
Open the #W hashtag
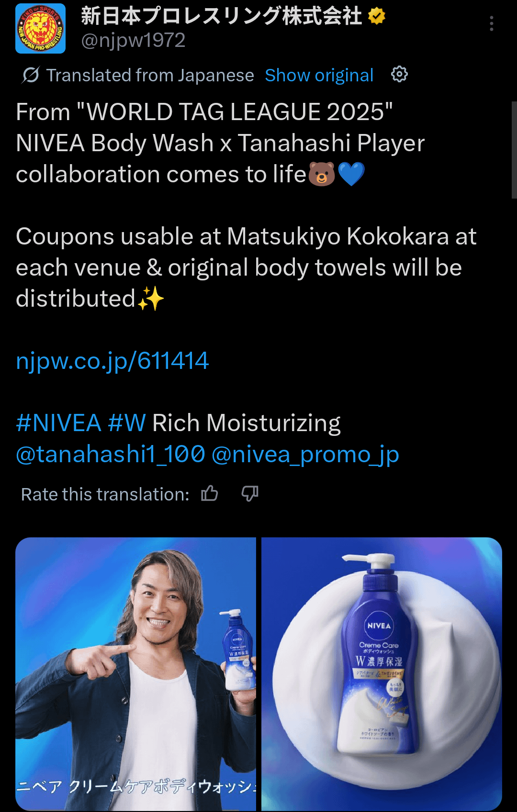coord(127,423)
